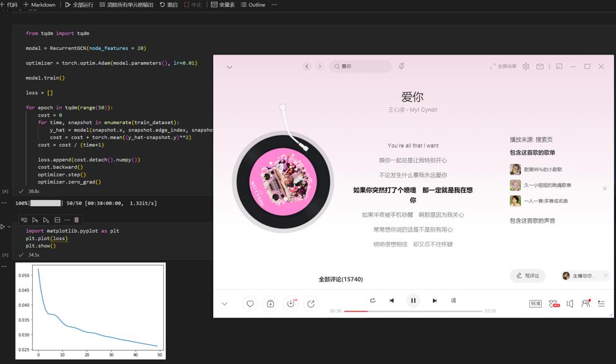Run all cells with 全部运行
The image size is (616, 364).
click(80, 5)
